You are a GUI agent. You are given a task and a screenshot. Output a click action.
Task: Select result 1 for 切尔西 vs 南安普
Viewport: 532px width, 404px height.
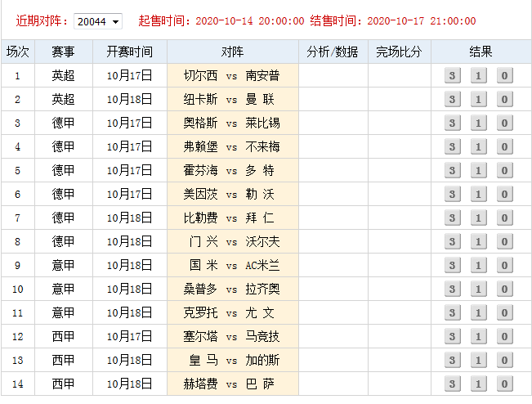pyautogui.click(x=478, y=75)
